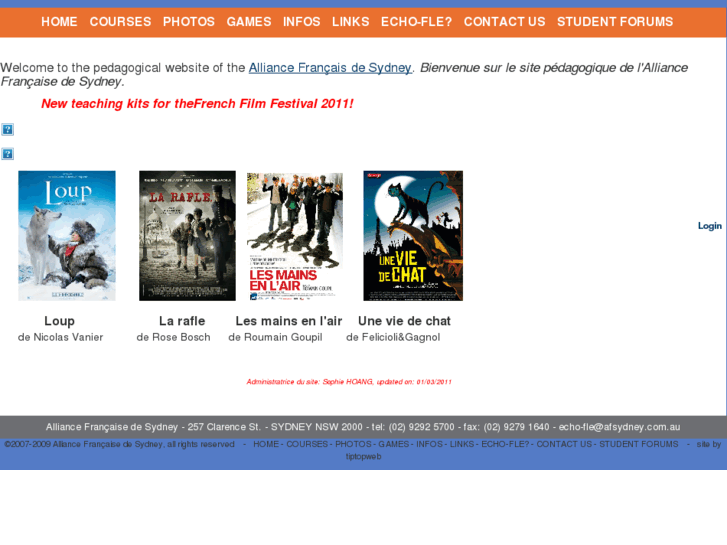Open the HOME menu item

point(59,22)
